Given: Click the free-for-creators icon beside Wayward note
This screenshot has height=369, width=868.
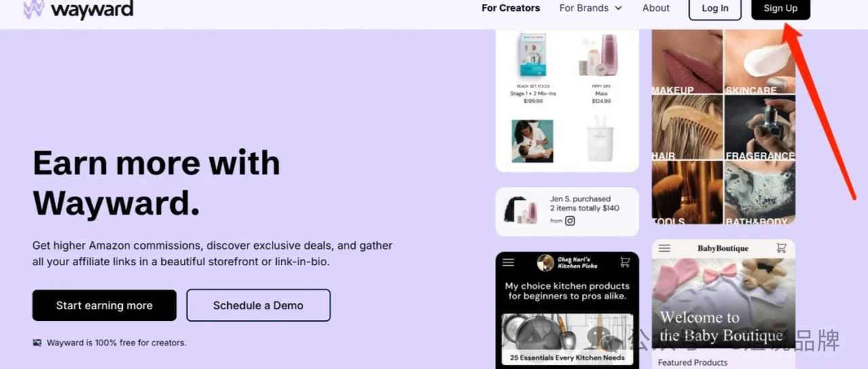Looking at the screenshot, I should click(37, 343).
